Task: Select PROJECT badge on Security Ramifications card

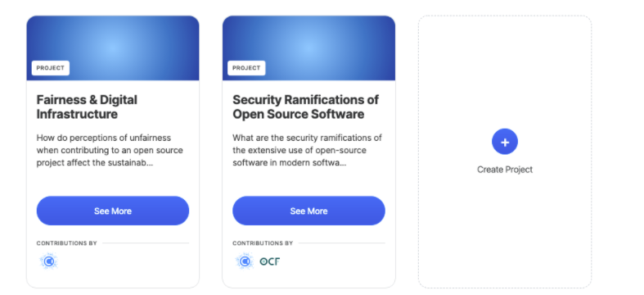Action: coord(246,68)
